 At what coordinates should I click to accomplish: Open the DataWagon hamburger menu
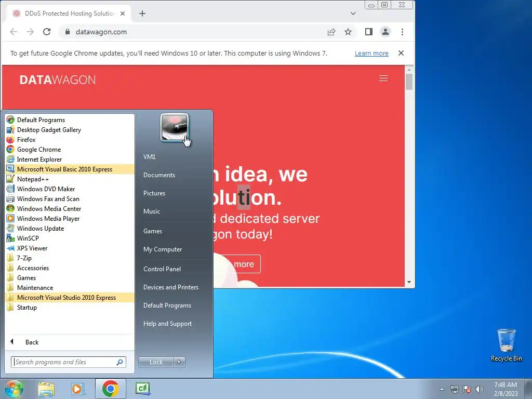(383, 78)
